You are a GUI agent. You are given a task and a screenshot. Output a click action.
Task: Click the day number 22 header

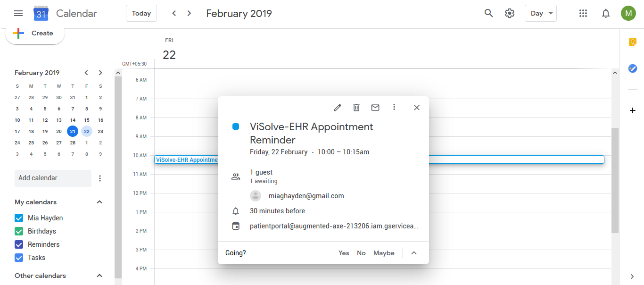169,55
